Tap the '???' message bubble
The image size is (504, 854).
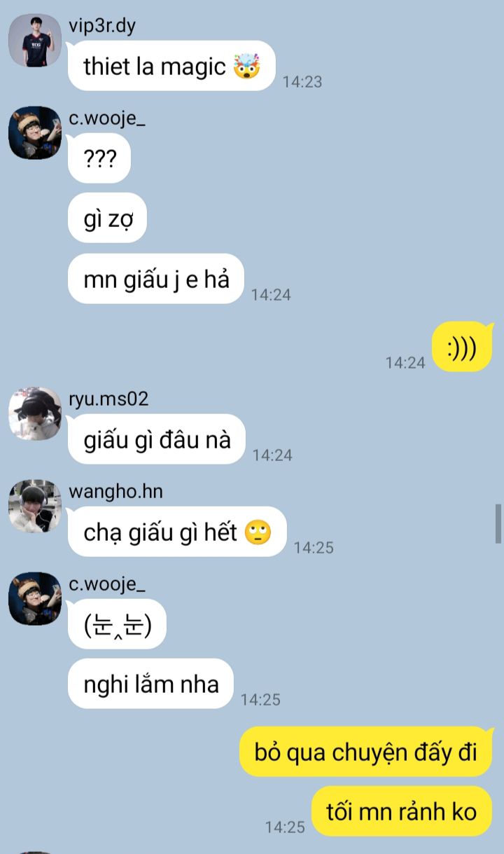(99, 158)
